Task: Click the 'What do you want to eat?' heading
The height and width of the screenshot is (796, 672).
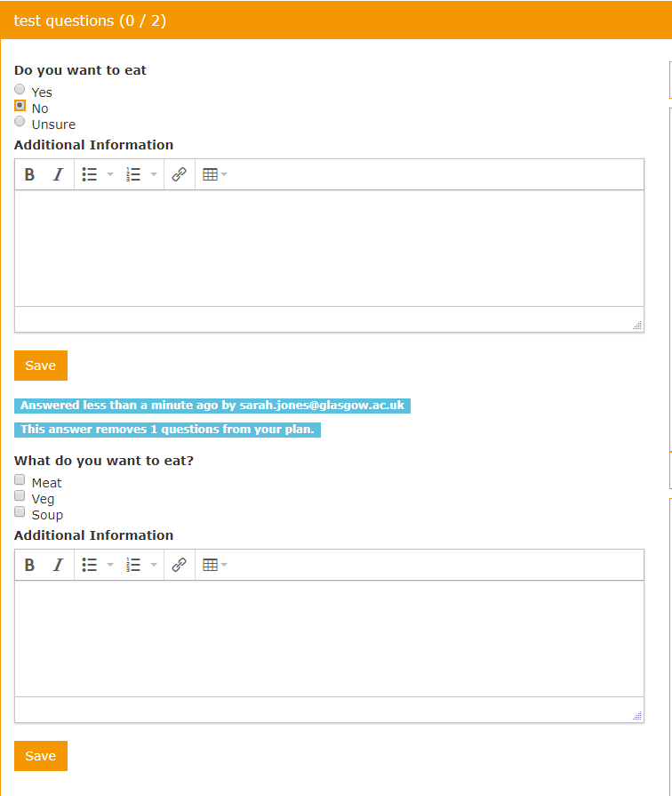Action: tap(104, 461)
